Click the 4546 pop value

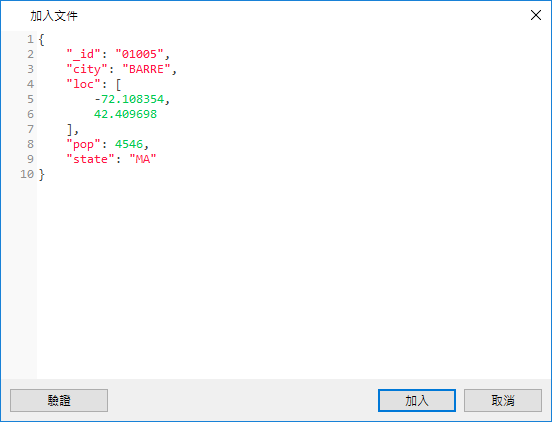[x=129, y=144]
